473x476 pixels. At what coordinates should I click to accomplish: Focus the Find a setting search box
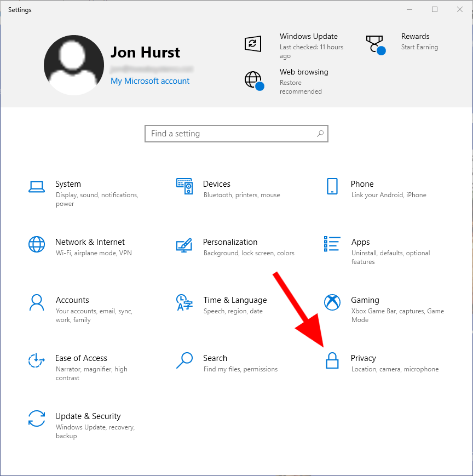[236, 134]
